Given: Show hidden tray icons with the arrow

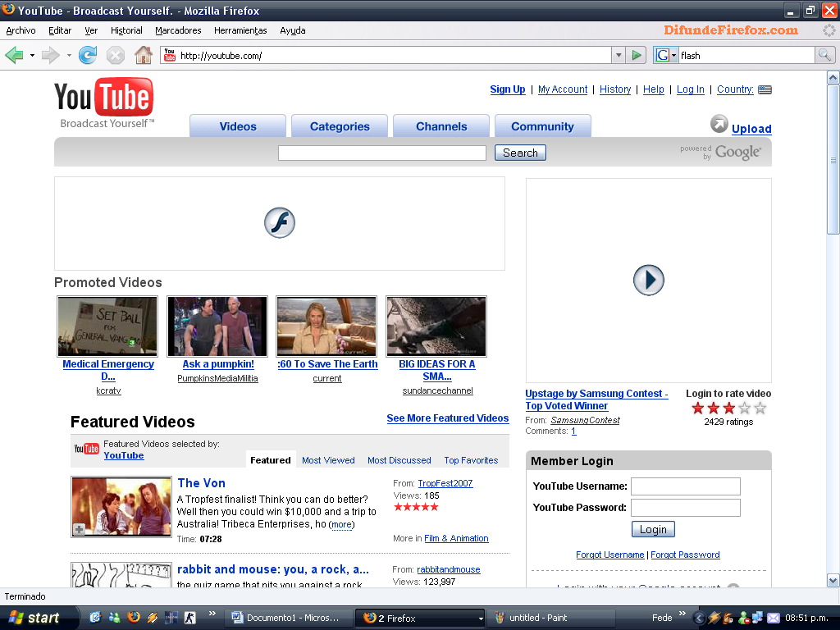Looking at the screenshot, I should pos(699,618).
